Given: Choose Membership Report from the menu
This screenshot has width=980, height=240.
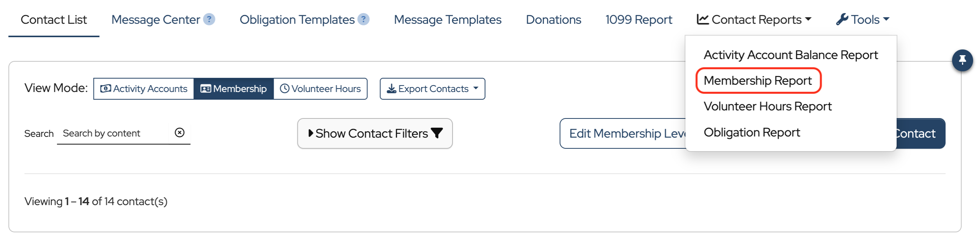Looking at the screenshot, I should (x=757, y=81).
